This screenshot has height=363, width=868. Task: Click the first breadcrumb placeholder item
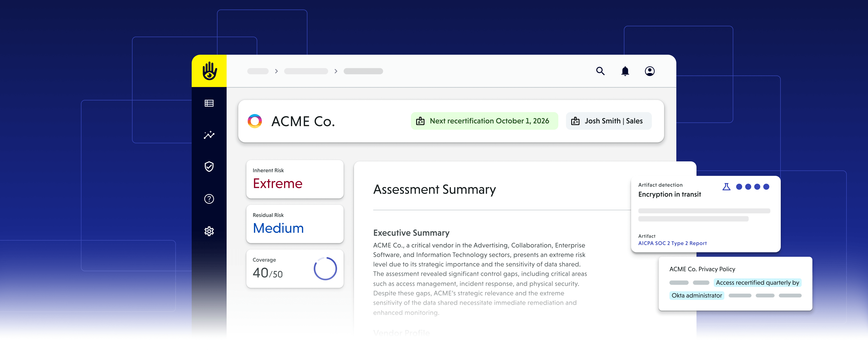coord(258,71)
